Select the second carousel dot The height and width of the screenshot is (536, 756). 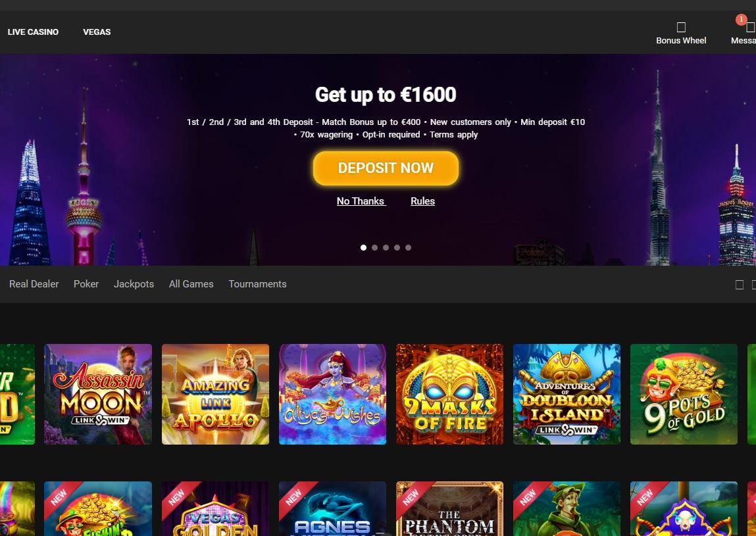(x=374, y=247)
